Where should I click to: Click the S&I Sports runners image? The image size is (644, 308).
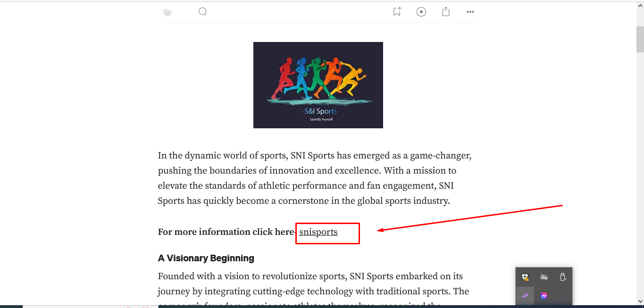[x=318, y=85]
